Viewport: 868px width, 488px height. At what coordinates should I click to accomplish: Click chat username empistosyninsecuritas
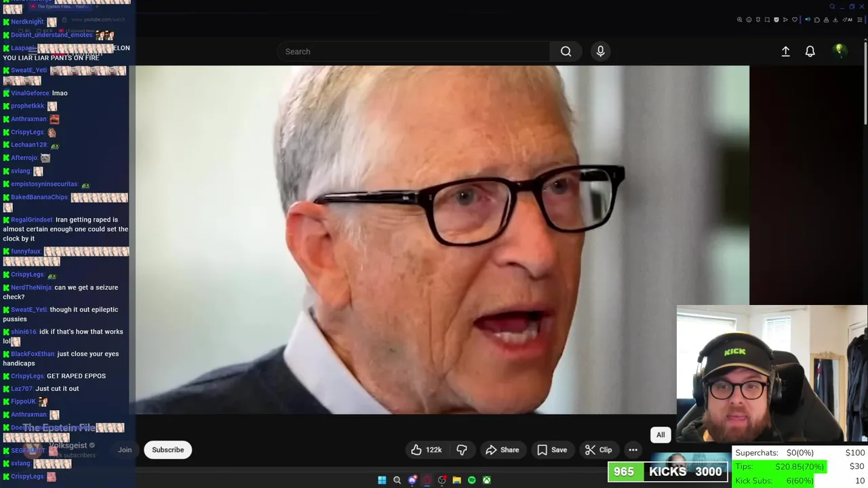(x=44, y=184)
